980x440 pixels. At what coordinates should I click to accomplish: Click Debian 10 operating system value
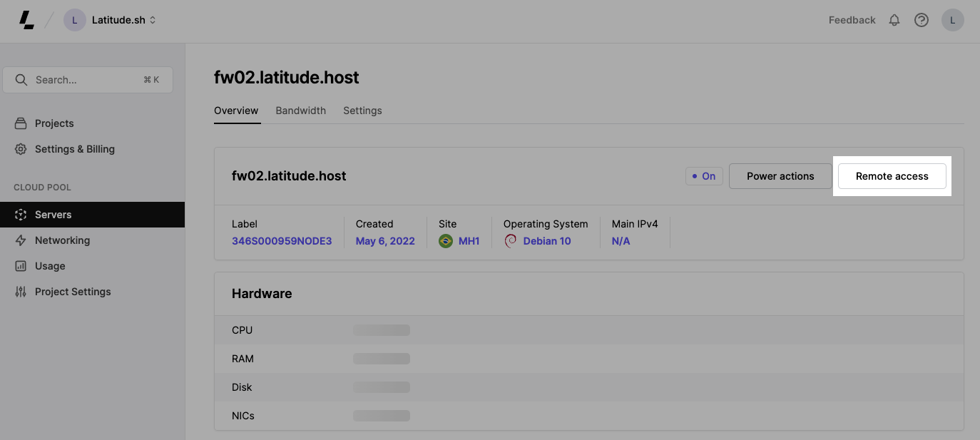point(547,241)
